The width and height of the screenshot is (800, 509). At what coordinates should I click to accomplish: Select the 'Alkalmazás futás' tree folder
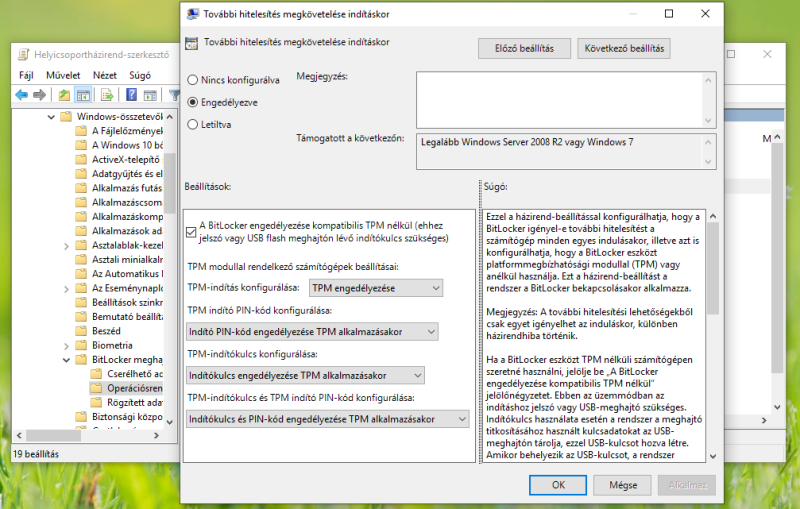pos(119,188)
